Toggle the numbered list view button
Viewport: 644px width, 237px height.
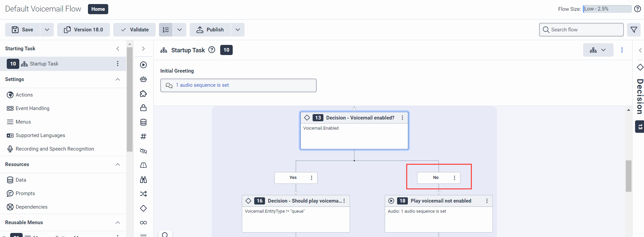pyautogui.click(x=166, y=30)
